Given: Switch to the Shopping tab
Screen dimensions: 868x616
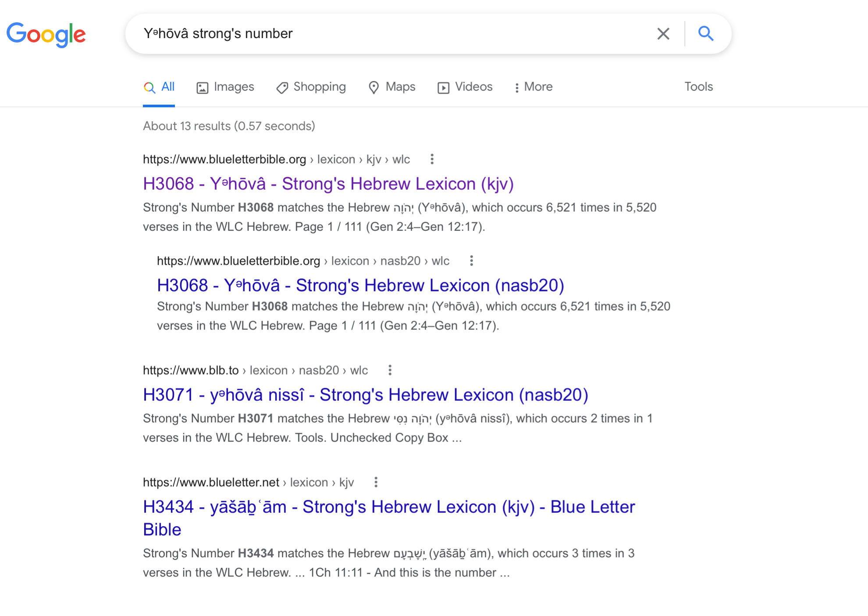Looking at the screenshot, I should (x=311, y=87).
